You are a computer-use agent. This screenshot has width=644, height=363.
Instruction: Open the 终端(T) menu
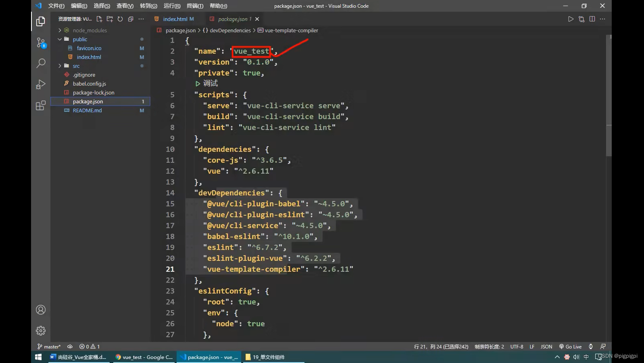point(195,6)
